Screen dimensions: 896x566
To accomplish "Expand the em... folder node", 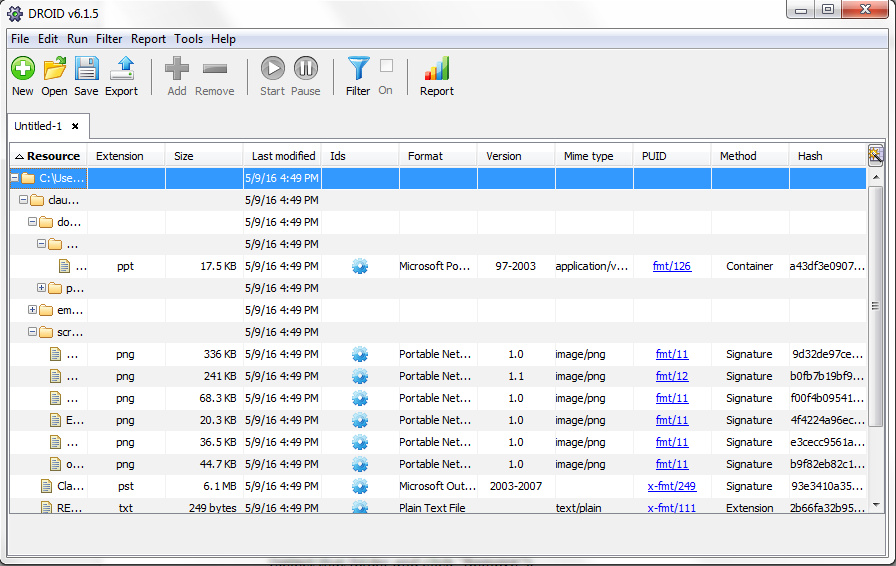I will pos(33,309).
